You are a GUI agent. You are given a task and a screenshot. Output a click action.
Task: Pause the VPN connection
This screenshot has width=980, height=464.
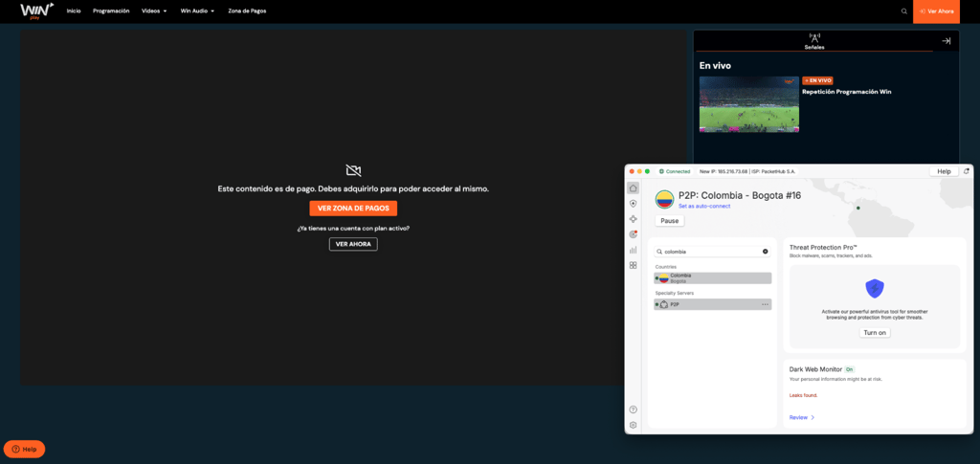669,221
